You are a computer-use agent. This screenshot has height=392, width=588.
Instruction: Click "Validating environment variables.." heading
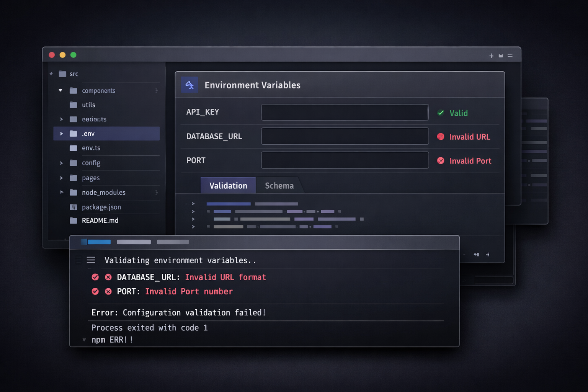click(x=180, y=260)
